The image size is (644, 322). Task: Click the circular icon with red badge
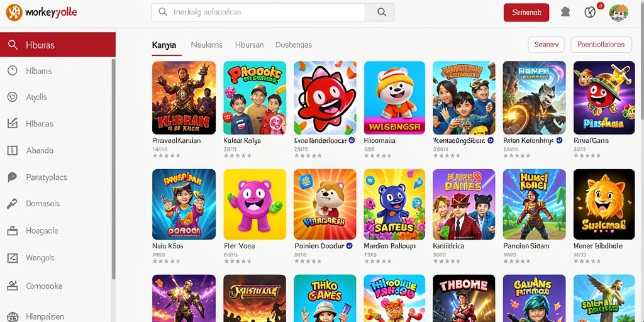pos(590,13)
